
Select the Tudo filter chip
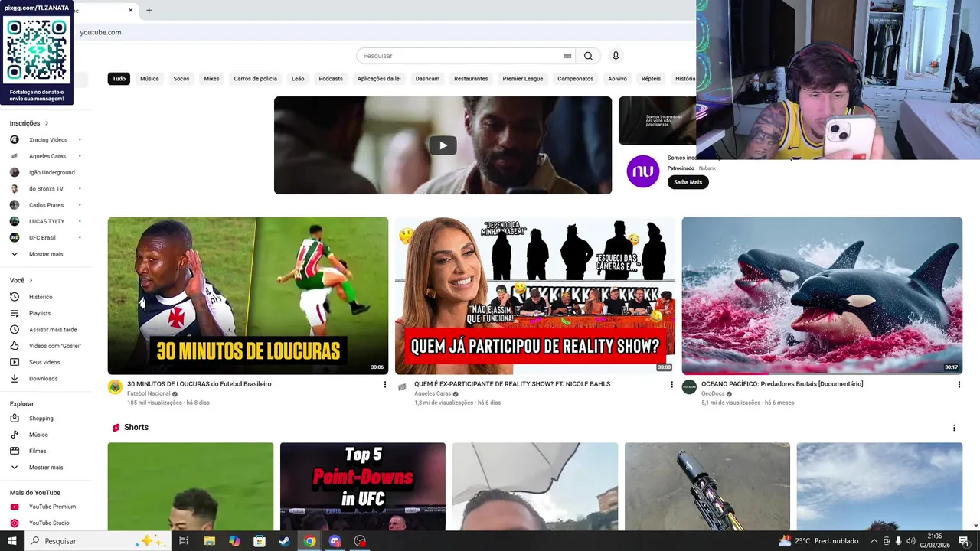[x=119, y=79]
